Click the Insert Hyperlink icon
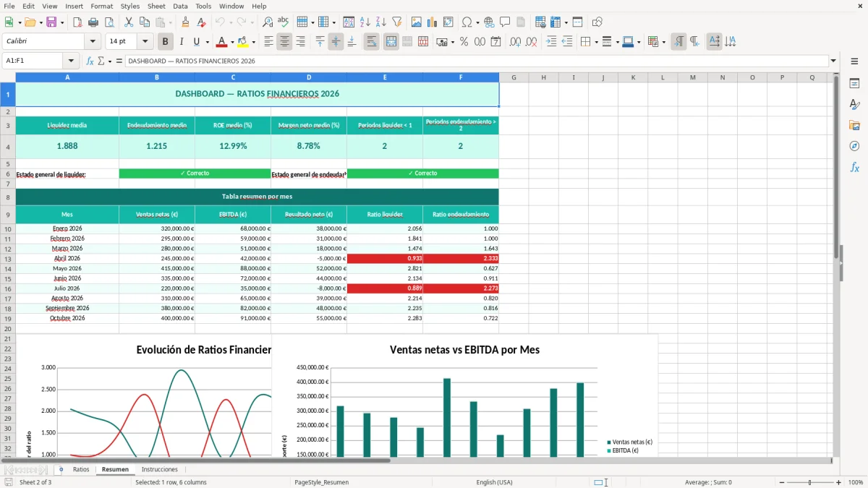 coord(489,22)
